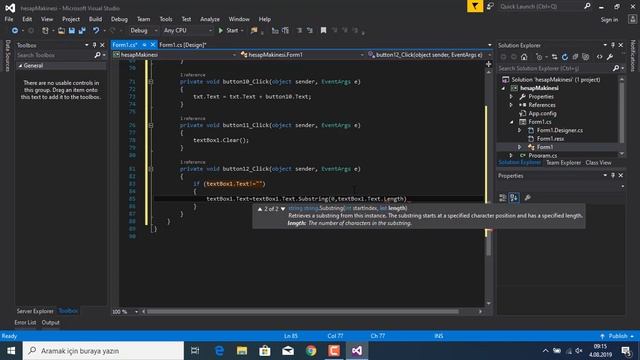The height and width of the screenshot is (360, 640).
Task: Open Properties wrench in Solution Explorer toolbar
Action: click(609, 57)
